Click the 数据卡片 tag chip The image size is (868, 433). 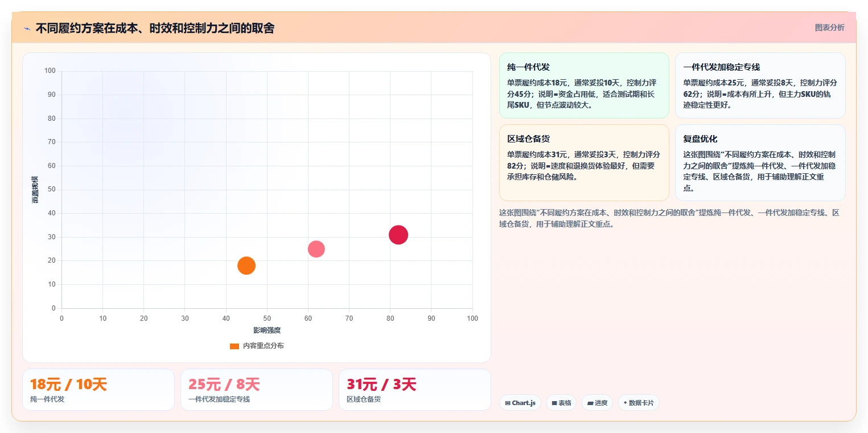coord(639,403)
